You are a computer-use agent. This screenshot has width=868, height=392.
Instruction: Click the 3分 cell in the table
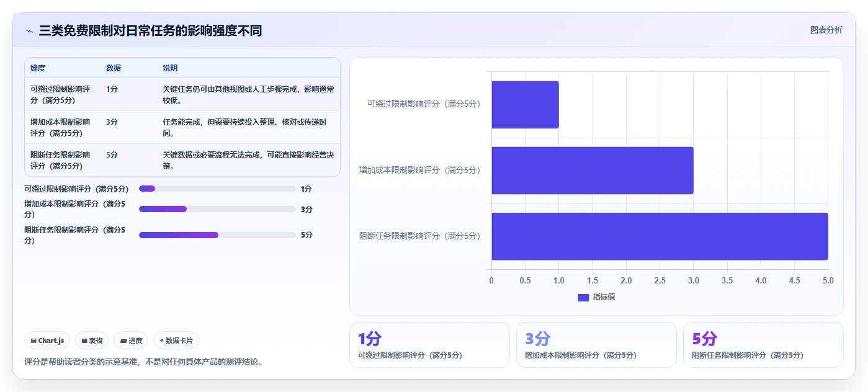(112, 122)
